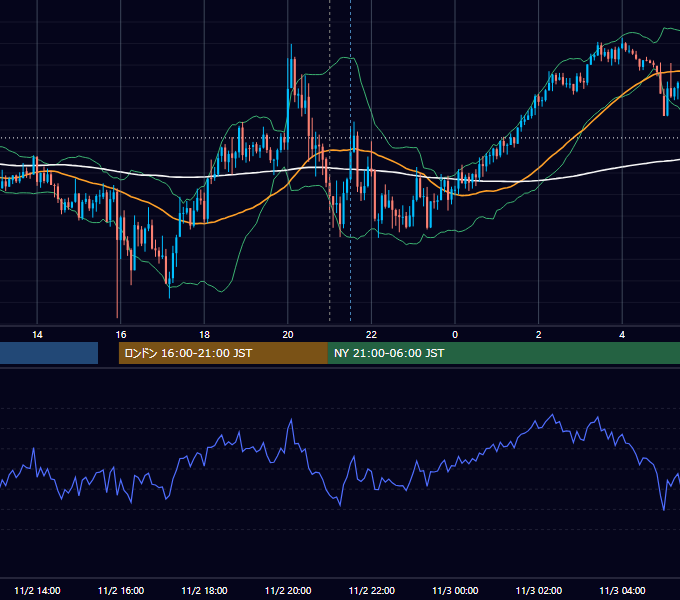Image resolution: width=680 pixels, height=600 pixels.
Task: Click the 18 hour axis label
Action: point(204,335)
